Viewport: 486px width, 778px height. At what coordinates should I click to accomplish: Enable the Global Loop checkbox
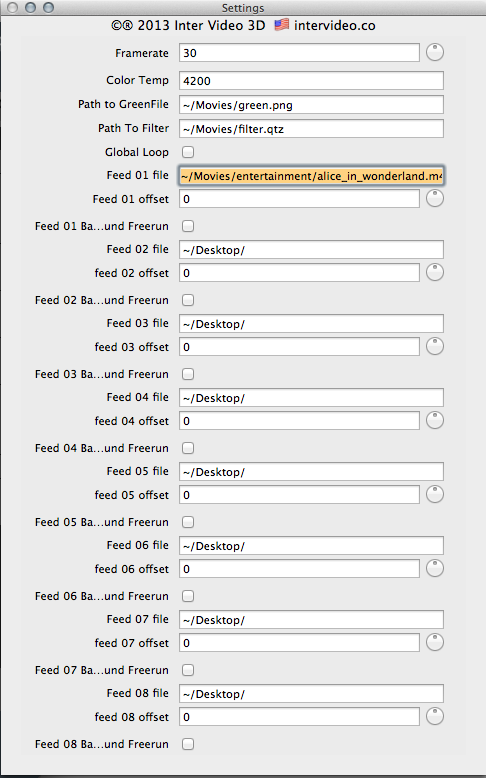[188, 152]
